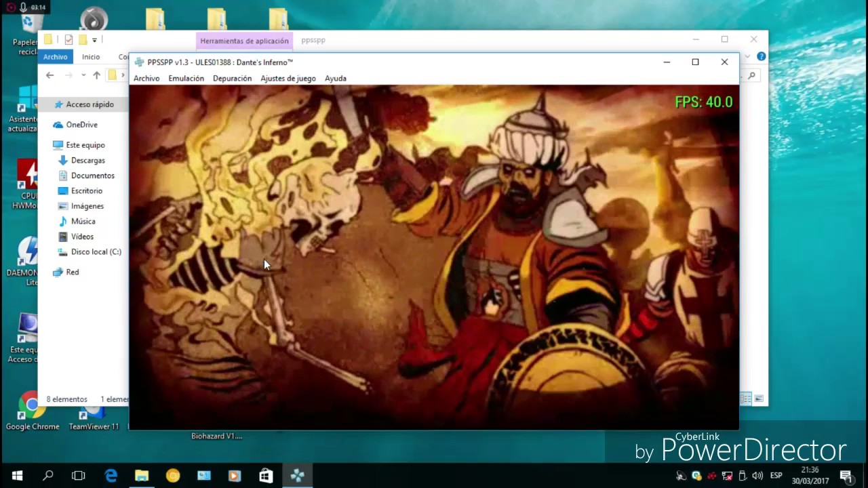868x488 pixels.
Task: Open Biohazard V1 desktop item
Action: pos(216,436)
